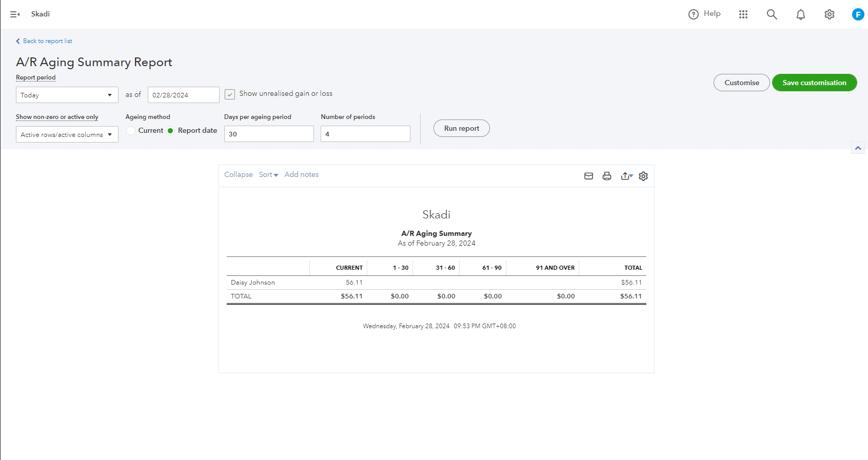Viewport: 868px width, 460px height.
Task: Open the Report period dropdown
Action: (67, 95)
